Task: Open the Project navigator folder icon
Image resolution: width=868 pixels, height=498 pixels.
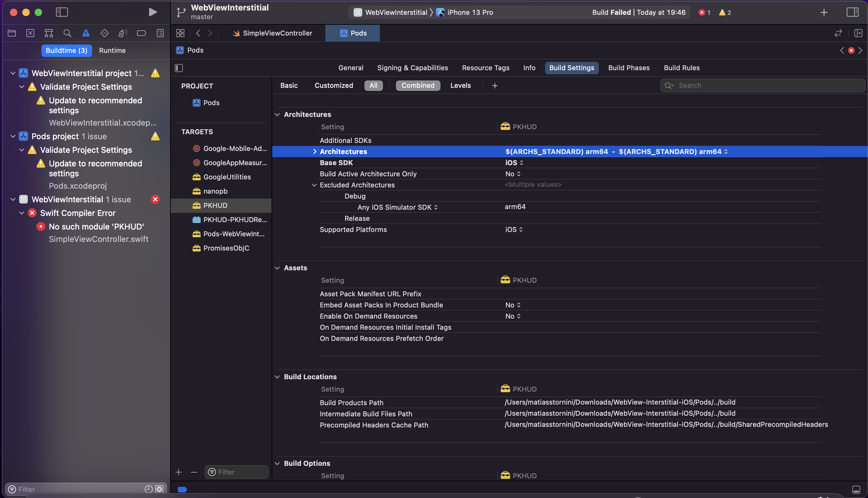Action: [12, 33]
